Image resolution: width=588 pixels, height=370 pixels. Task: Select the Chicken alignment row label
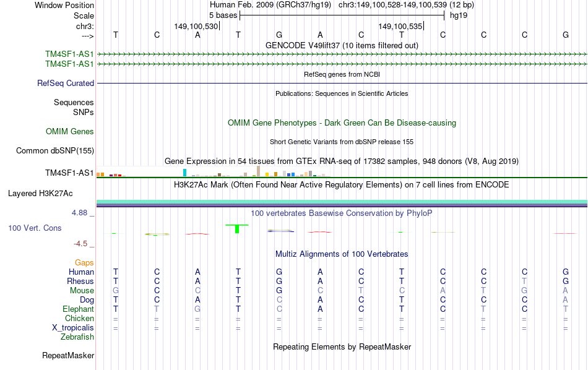click(x=79, y=318)
